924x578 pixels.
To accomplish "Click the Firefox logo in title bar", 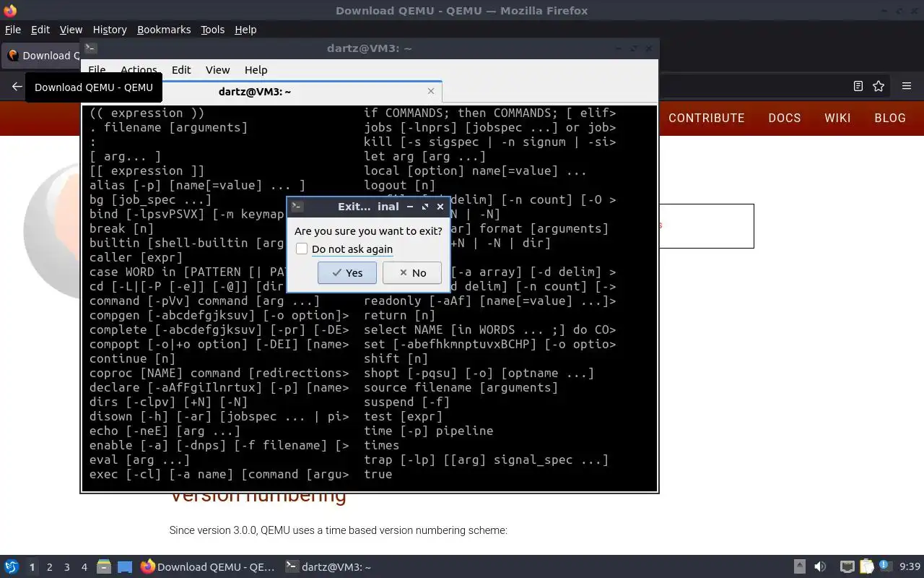I will tap(10, 11).
